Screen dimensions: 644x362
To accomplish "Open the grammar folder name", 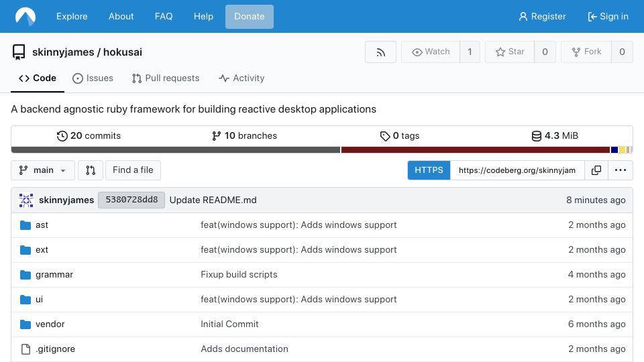I will [x=54, y=275].
